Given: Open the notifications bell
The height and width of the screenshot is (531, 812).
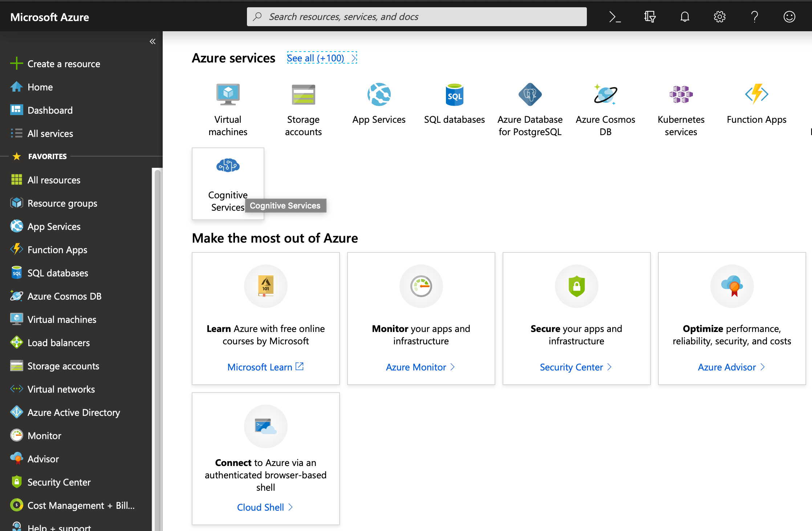Looking at the screenshot, I should coord(684,16).
